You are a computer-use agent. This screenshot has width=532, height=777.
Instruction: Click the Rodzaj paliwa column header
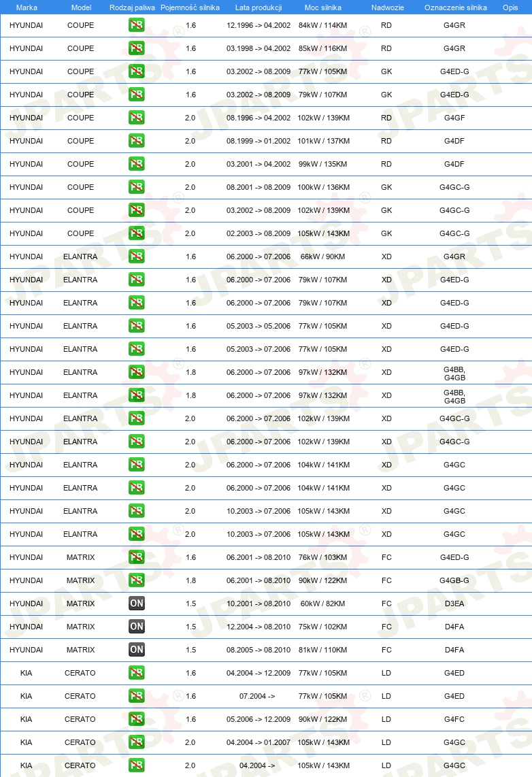132,7
